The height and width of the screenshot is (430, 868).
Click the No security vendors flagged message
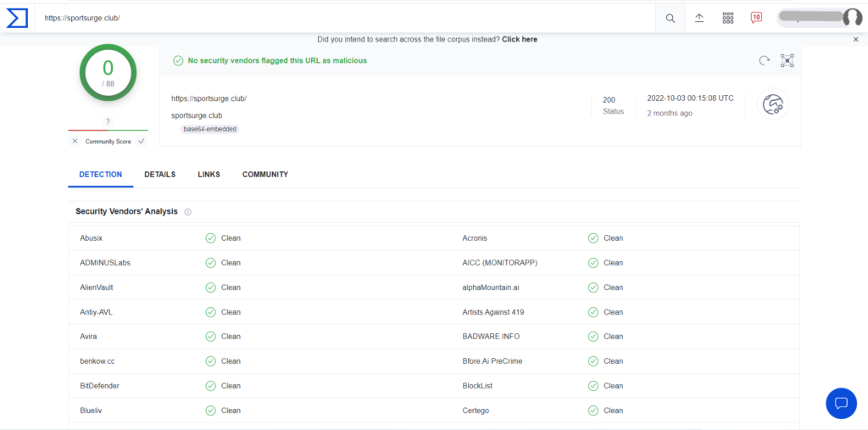pos(277,60)
